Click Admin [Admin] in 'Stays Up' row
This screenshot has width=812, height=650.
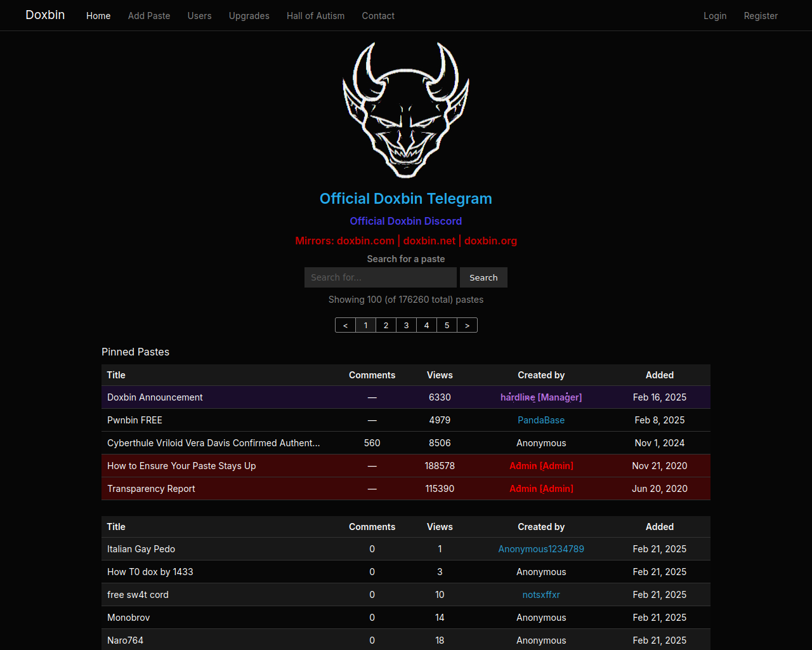click(541, 466)
